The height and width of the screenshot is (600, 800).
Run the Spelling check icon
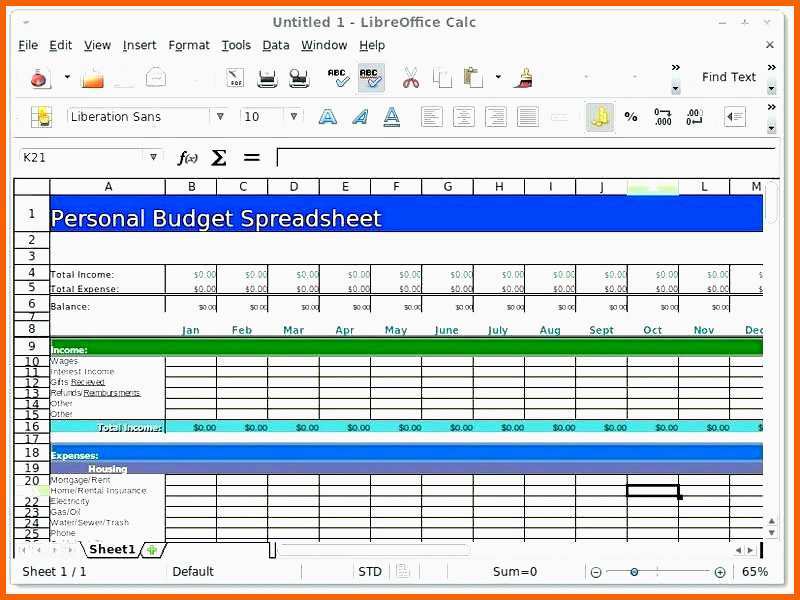click(338, 78)
